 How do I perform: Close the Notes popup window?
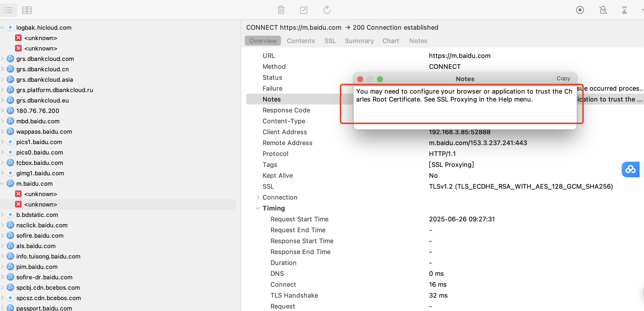click(x=360, y=79)
